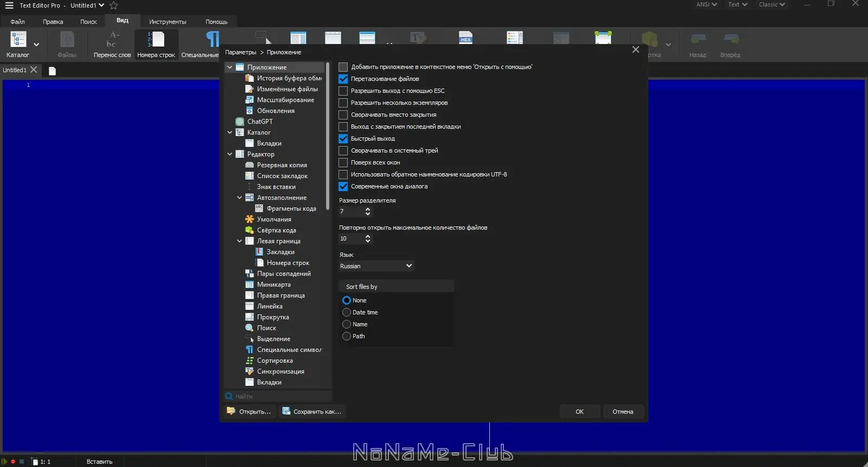This screenshot has height=467, width=868.
Task: Collapse the Редактор tree node
Action: click(x=230, y=154)
